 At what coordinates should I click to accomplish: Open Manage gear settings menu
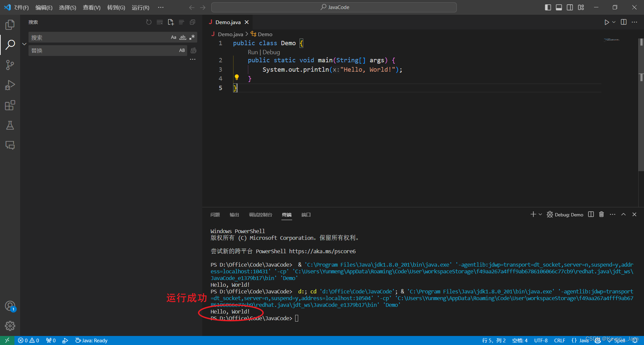point(10,326)
